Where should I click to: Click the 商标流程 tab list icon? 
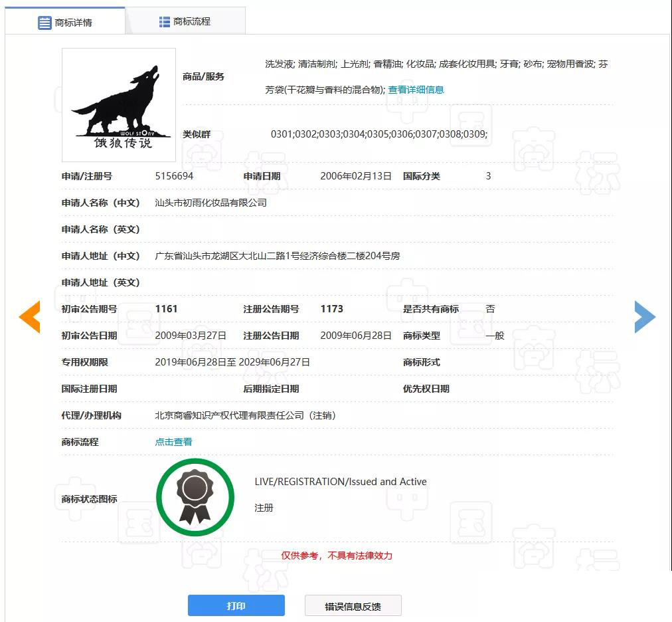[x=165, y=22]
